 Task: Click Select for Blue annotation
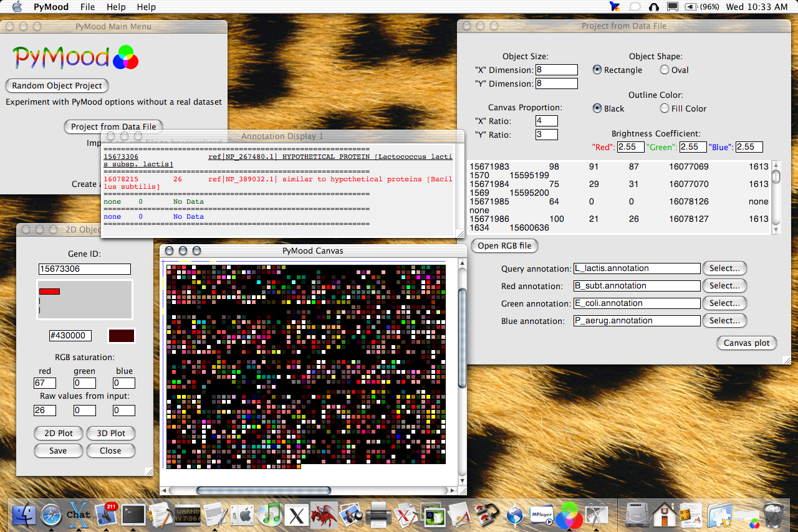click(x=724, y=321)
